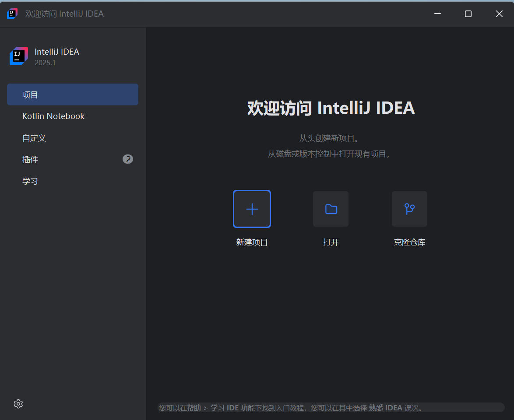The width and height of the screenshot is (514, 420).
Task: Click the Open folder icon
Action: 331,209
